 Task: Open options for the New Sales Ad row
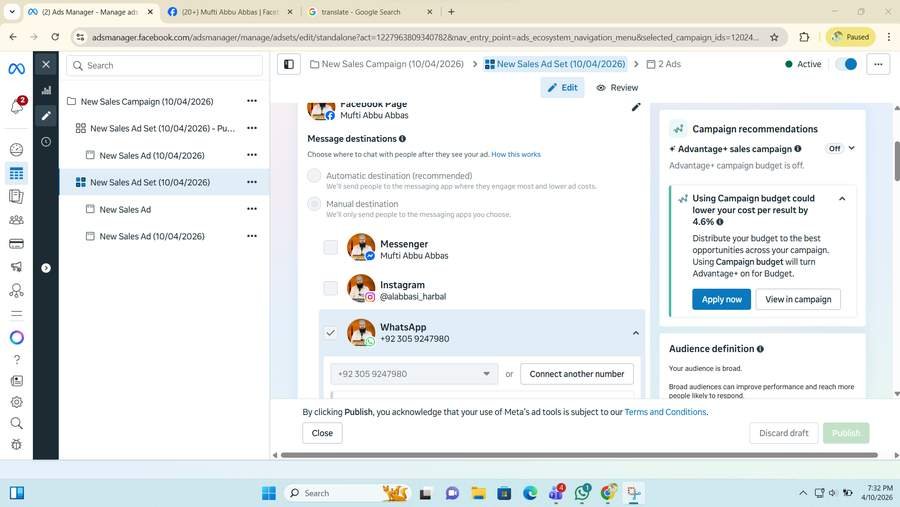(x=252, y=209)
